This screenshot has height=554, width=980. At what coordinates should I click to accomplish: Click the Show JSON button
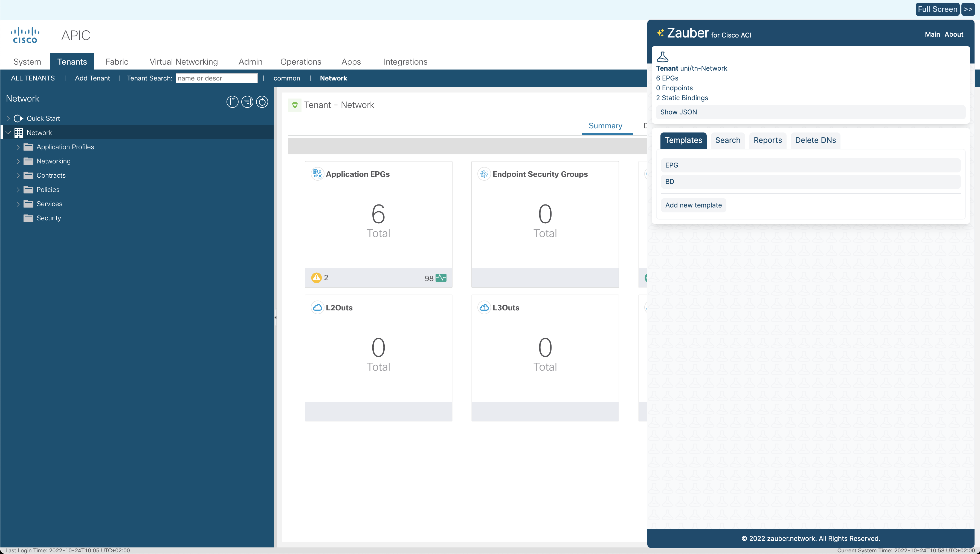[x=679, y=112]
